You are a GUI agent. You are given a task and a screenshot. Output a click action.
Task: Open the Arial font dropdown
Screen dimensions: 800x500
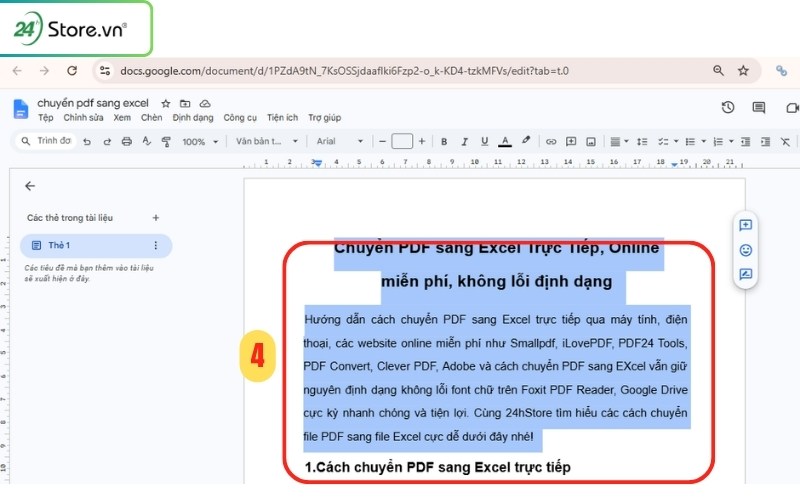click(x=340, y=141)
